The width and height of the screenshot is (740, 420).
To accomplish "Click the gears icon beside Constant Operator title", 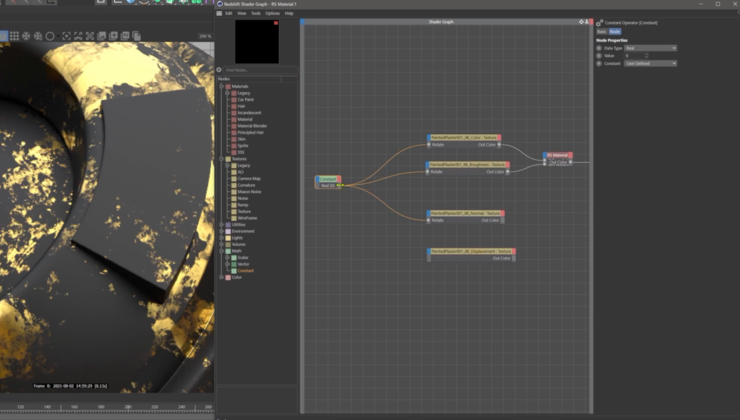I will click(x=599, y=23).
